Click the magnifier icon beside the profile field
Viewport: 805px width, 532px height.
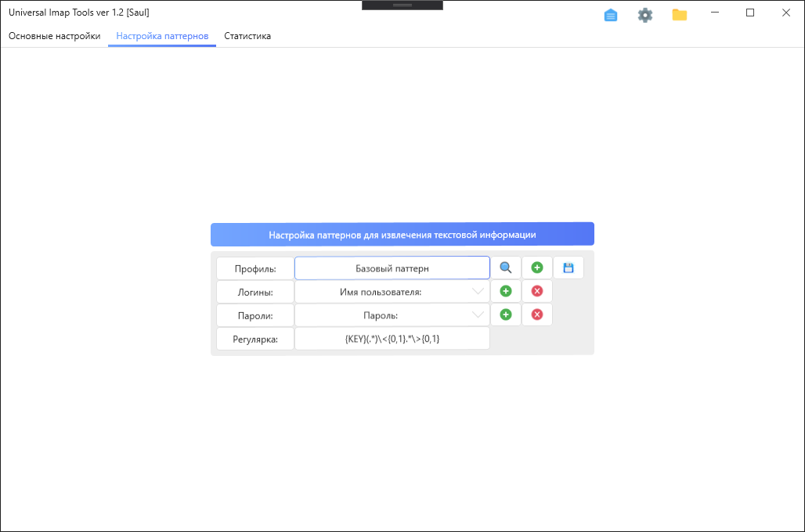[x=506, y=268]
